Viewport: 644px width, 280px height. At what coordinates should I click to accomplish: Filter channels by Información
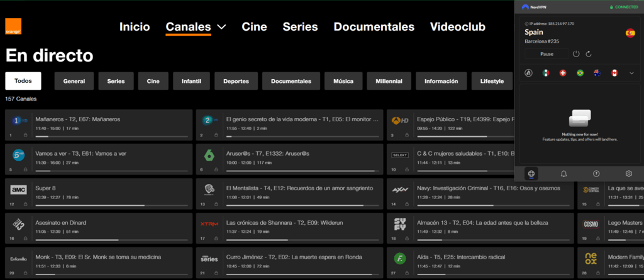tap(441, 81)
